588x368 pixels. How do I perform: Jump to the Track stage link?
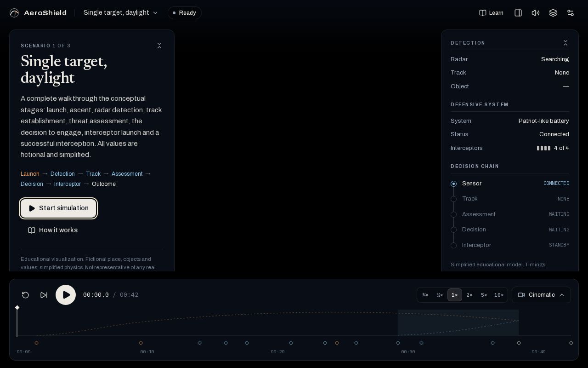93,174
